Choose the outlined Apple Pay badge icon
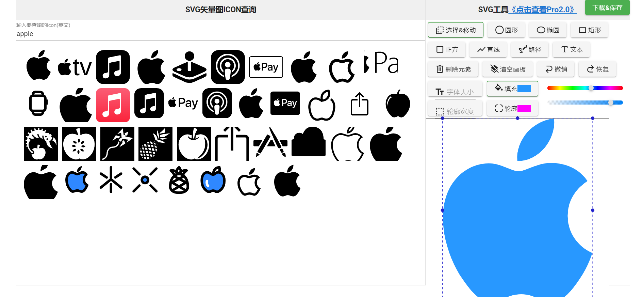 click(x=266, y=67)
